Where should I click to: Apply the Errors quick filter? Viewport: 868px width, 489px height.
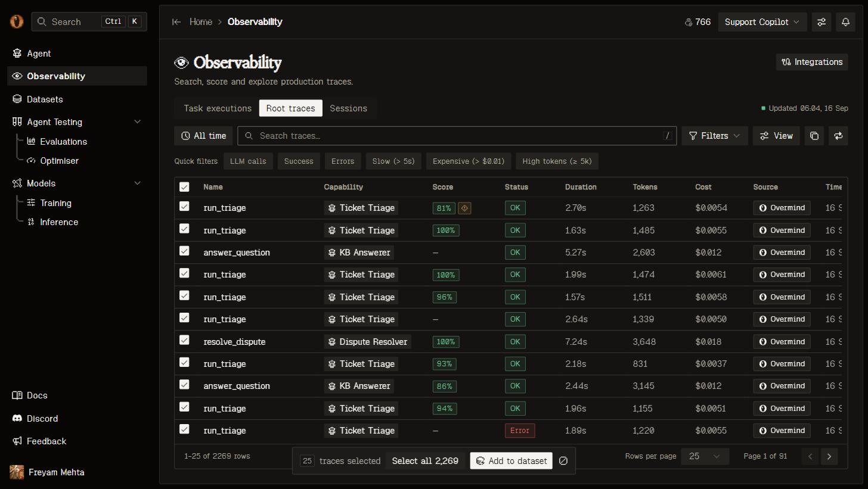point(343,161)
